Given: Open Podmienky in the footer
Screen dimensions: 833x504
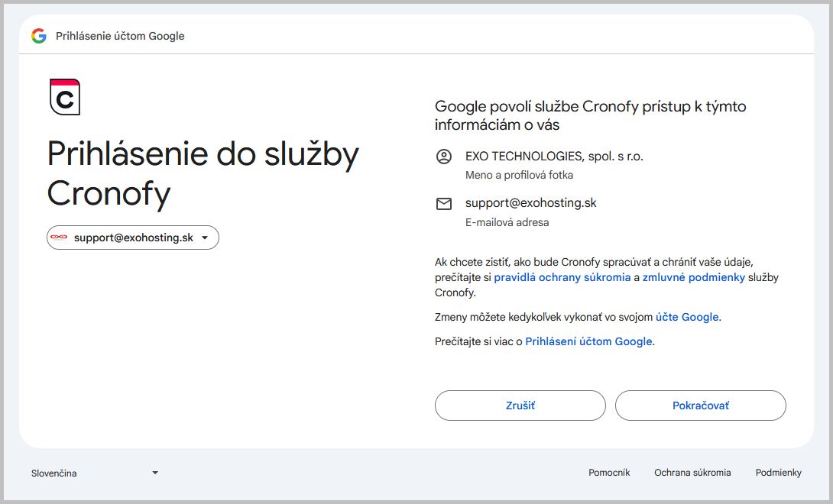Looking at the screenshot, I should (778, 473).
